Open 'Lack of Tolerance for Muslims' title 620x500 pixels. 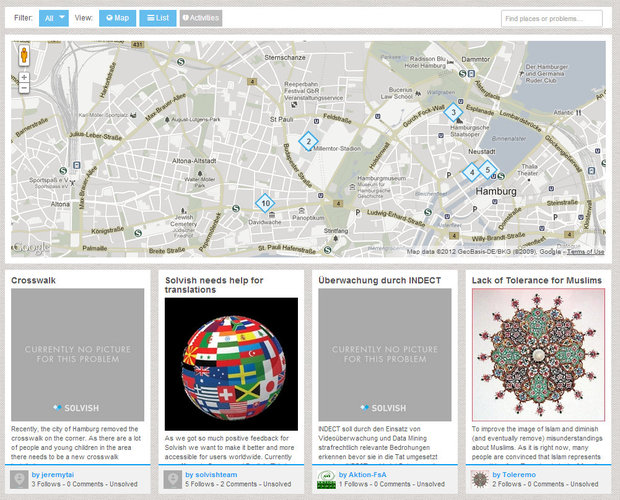[x=536, y=281]
